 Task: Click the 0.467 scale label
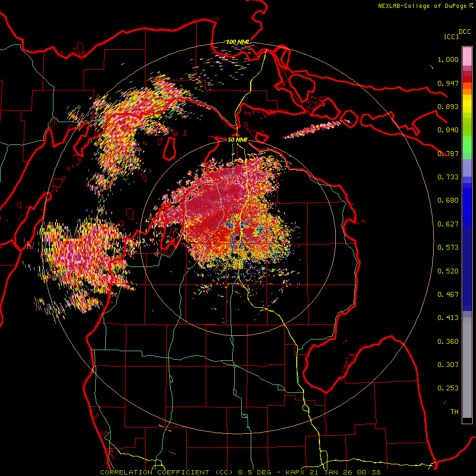pyautogui.click(x=448, y=295)
